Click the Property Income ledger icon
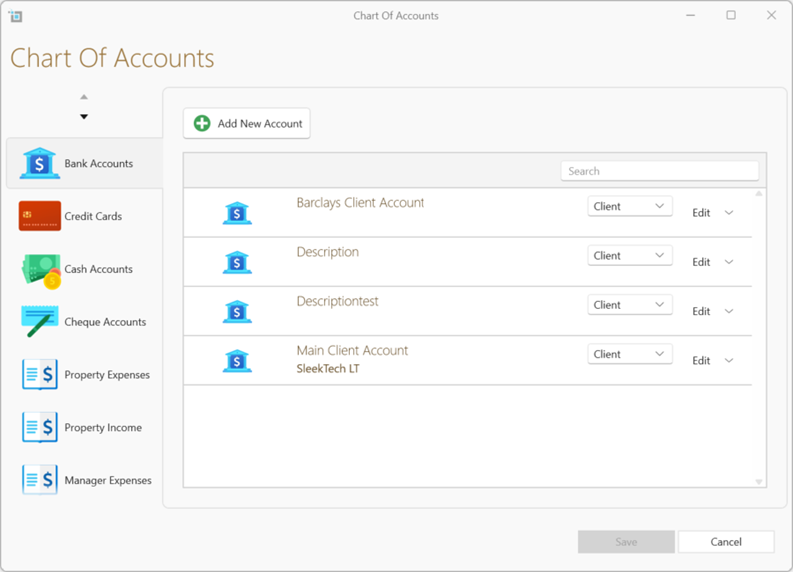Viewport: 793px width, 572px height. [40, 428]
